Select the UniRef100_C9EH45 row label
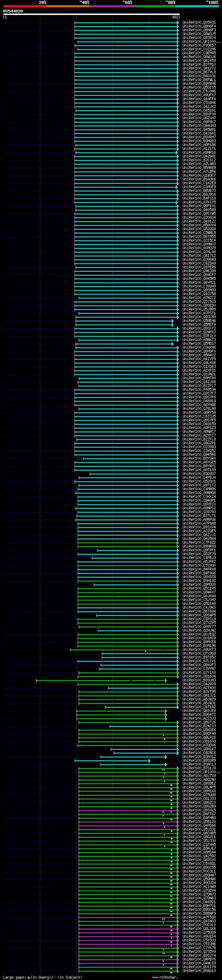Image resolution: width=222 pixels, height=980 pixels. 199,53
